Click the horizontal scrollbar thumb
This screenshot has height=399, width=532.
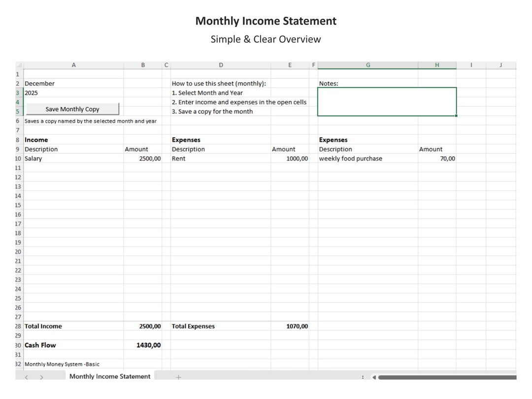click(447, 377)
